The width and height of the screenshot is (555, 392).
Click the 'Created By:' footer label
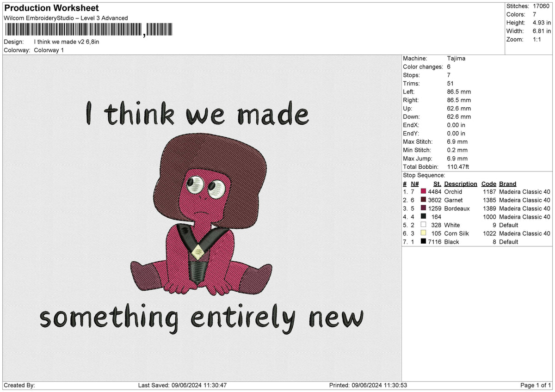click(x=19, y=386)
